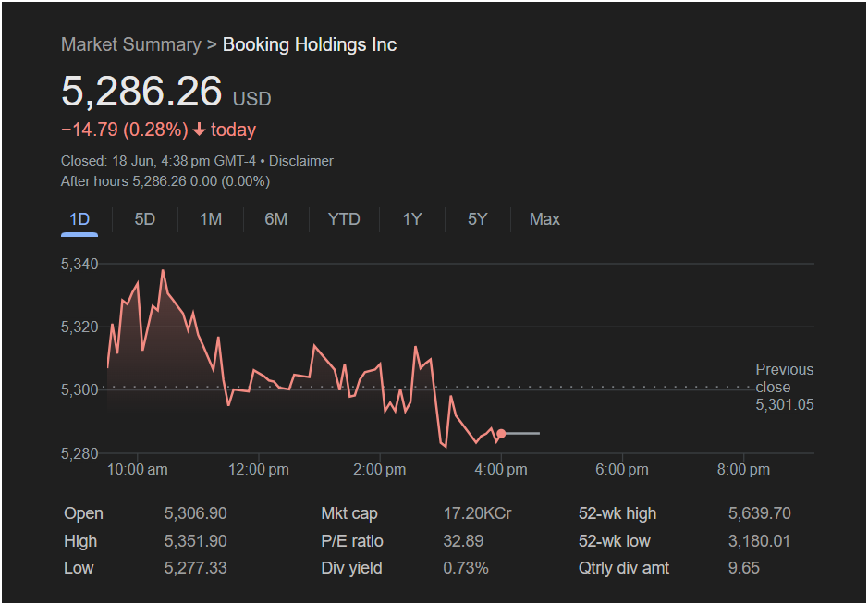Click the closing price dot marker on chart

pos(501,434)
